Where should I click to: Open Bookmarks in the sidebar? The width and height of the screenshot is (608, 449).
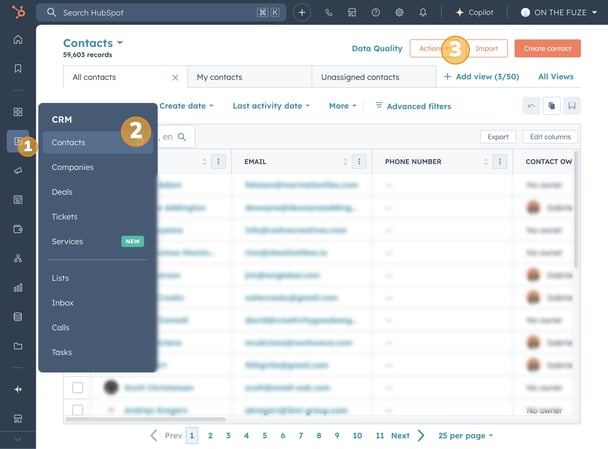[18, 69]
